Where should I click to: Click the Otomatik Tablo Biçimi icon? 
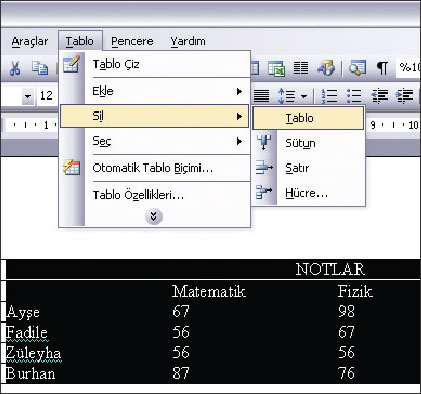click(x=71, y=167)
